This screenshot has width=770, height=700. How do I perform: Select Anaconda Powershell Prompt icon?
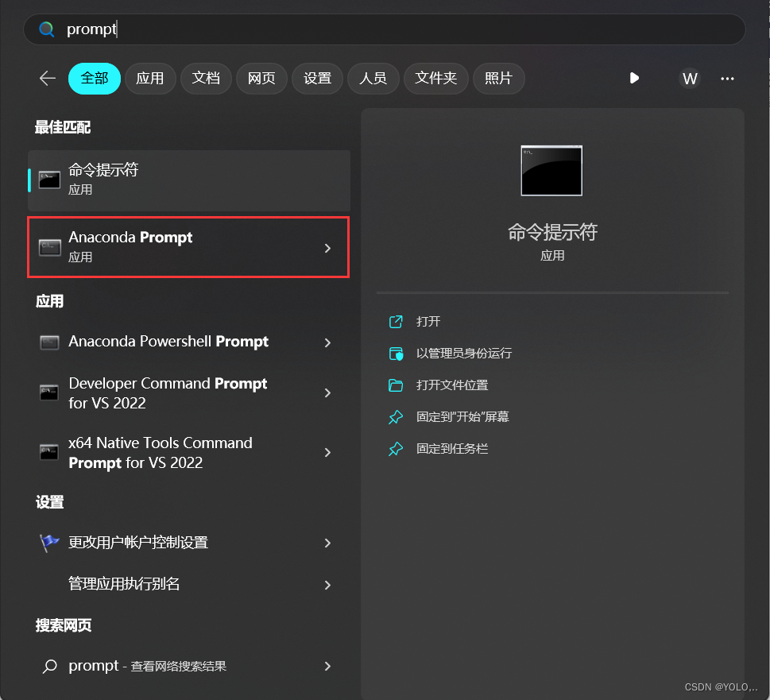click(48, 341)
